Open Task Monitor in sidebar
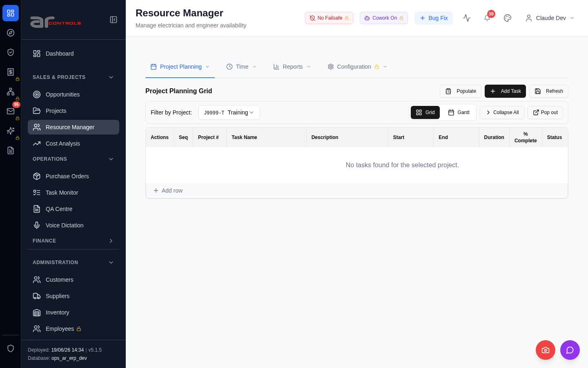 [73, 193]
